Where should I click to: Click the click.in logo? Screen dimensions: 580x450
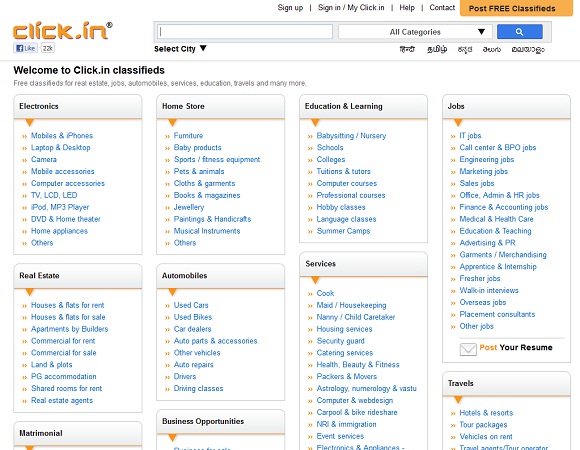[63, 30]
